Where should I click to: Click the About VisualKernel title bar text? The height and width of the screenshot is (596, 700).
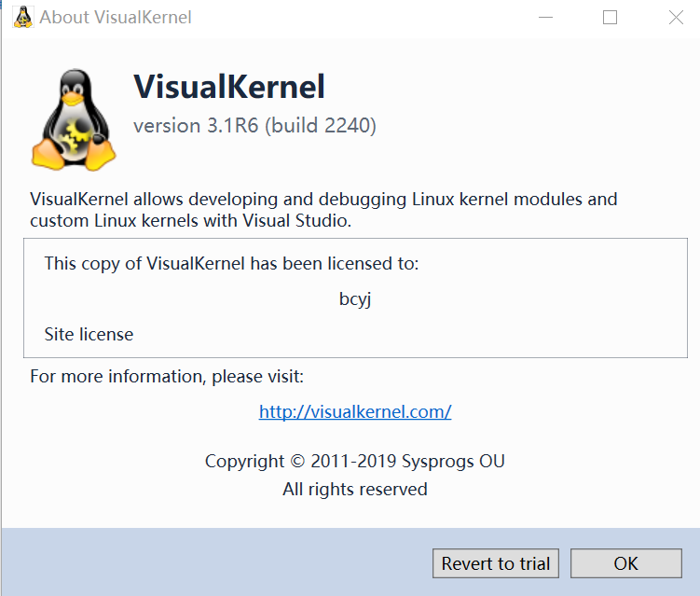coord(116,18)
